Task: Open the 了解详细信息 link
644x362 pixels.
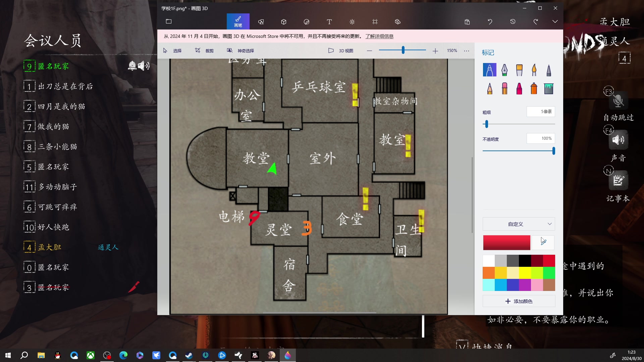Action: pyautogui.click(x=379, y=36)
